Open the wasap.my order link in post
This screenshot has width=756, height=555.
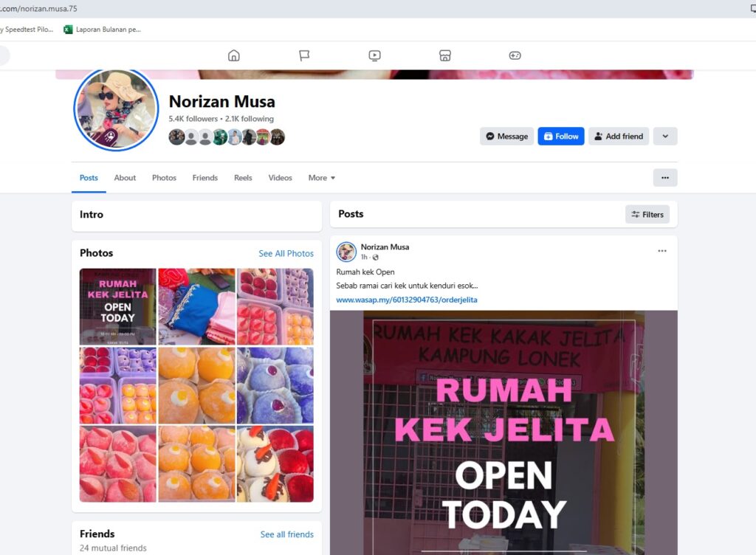(x=407, y=300)
